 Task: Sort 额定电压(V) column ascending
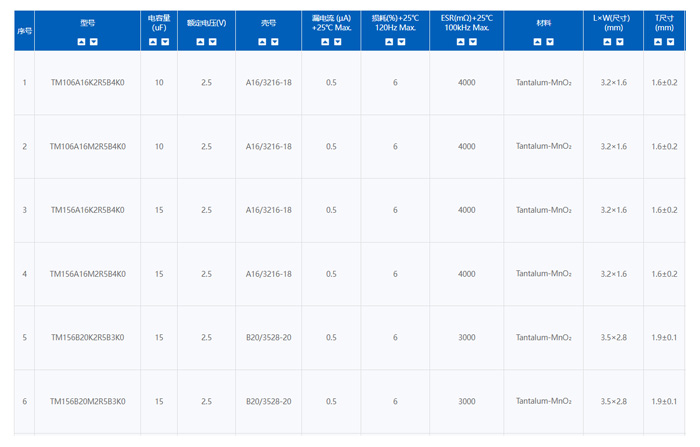(x=200, y=42)
